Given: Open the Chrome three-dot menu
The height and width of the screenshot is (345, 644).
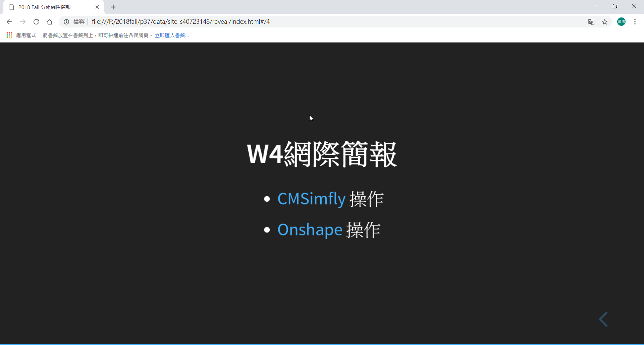Looking at the screenshot, I should [x=635, y=22].
